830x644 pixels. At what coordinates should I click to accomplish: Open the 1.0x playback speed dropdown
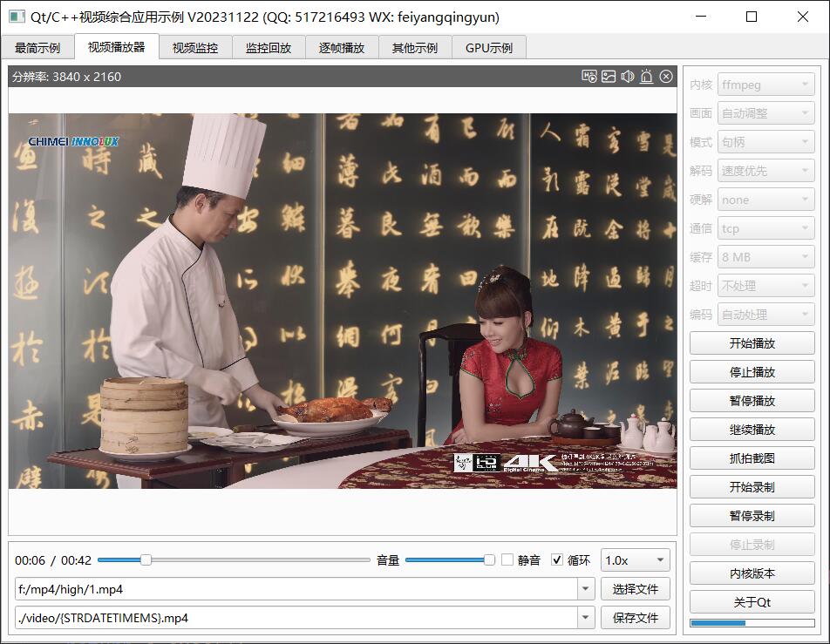tap(635, 560)
